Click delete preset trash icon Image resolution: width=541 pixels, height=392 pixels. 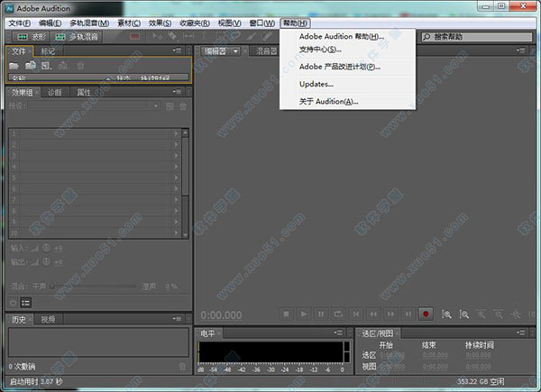pyautogui.click(x=183, y=106)
